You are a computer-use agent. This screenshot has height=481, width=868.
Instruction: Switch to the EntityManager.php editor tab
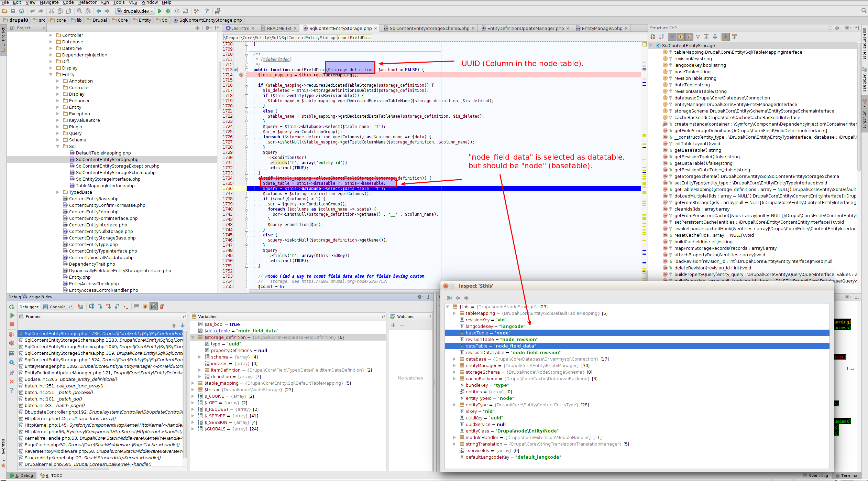coord(602,28)
